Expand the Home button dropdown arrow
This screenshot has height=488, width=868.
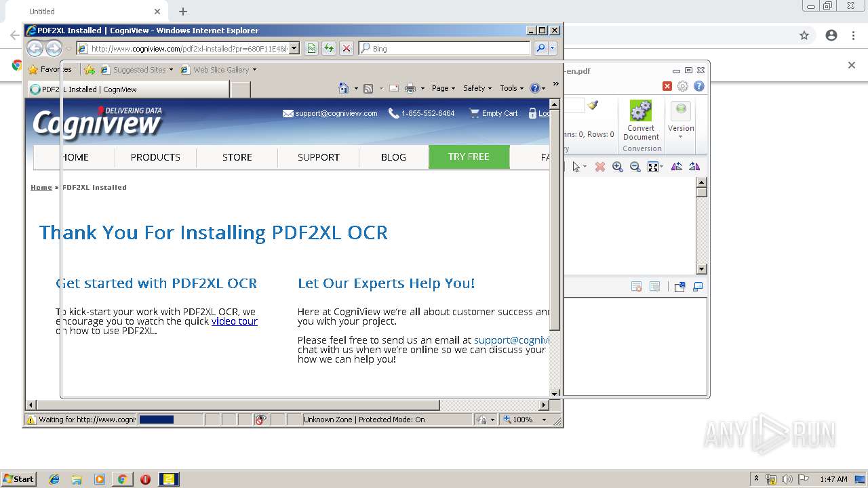click(x=356, y=88)
